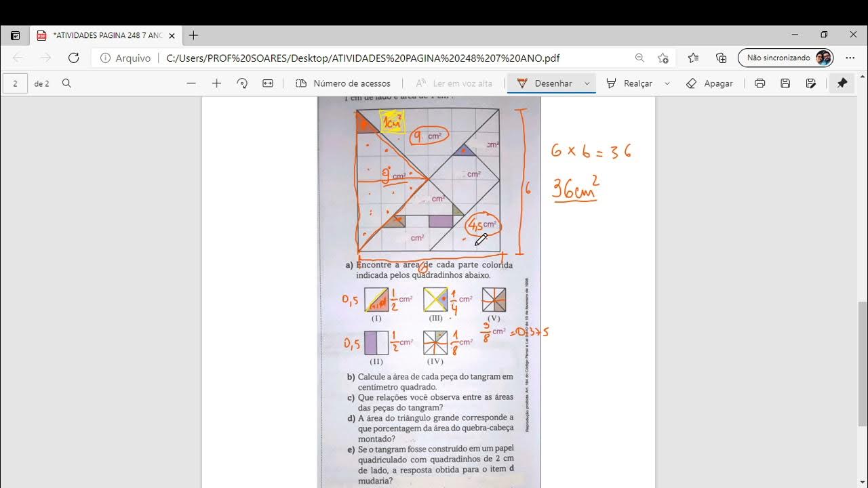Click "de 2" page count text
Viewport: 868px width, 488px height.
[41, 83]
